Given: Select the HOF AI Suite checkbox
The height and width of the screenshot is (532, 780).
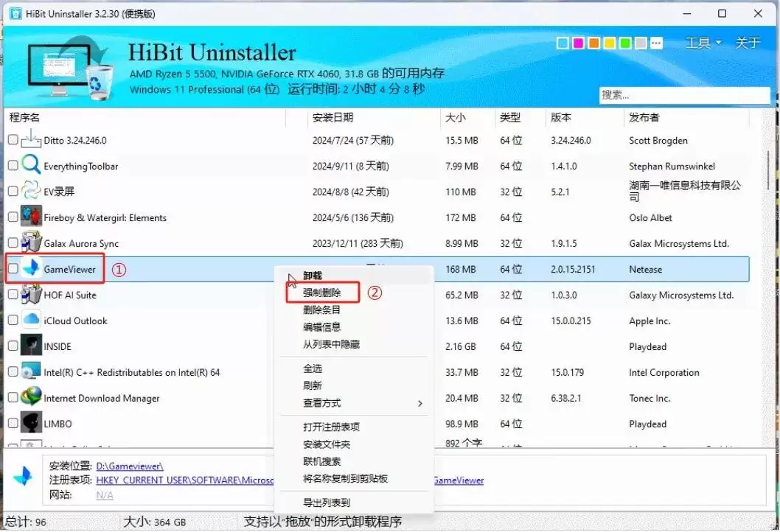Looking at the screenshot, I should click(13, 294).
